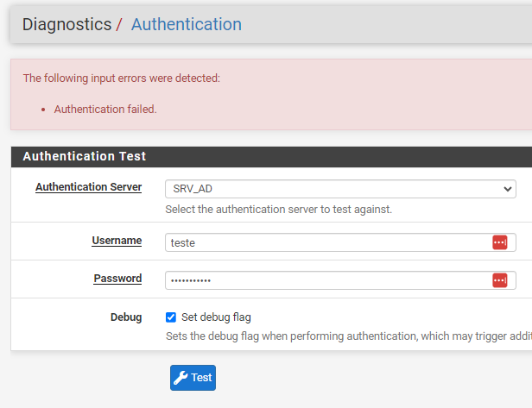Screen dimensions: 532x408
Task: Click the 'Set debug flag' label text
Action: pyautogui.click(x=216, y=317)
